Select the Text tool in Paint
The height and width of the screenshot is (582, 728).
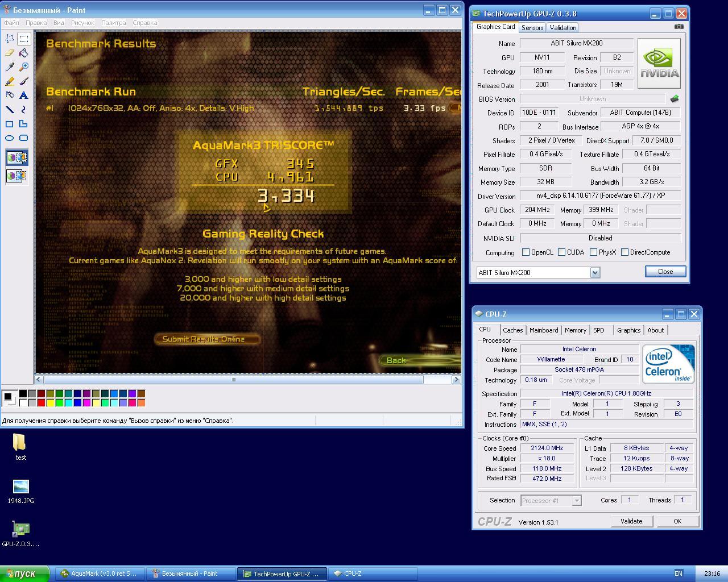click(23, 95)
